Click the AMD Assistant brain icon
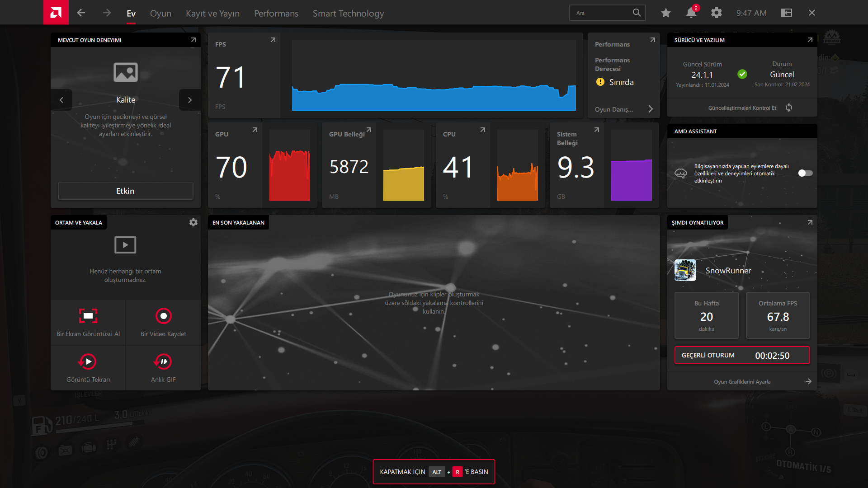 [x=681, y=173]
